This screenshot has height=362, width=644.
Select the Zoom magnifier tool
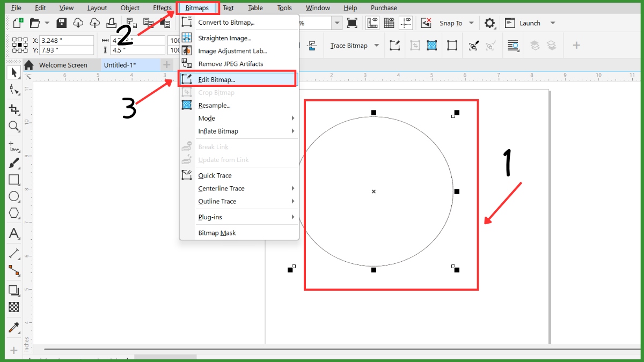coord(14,127)
